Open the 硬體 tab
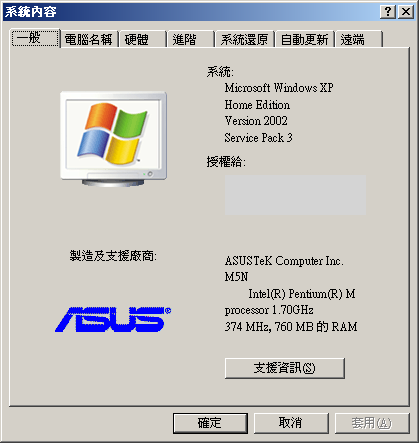The height and width of the screenshot is (443, 419). [143, 40]
